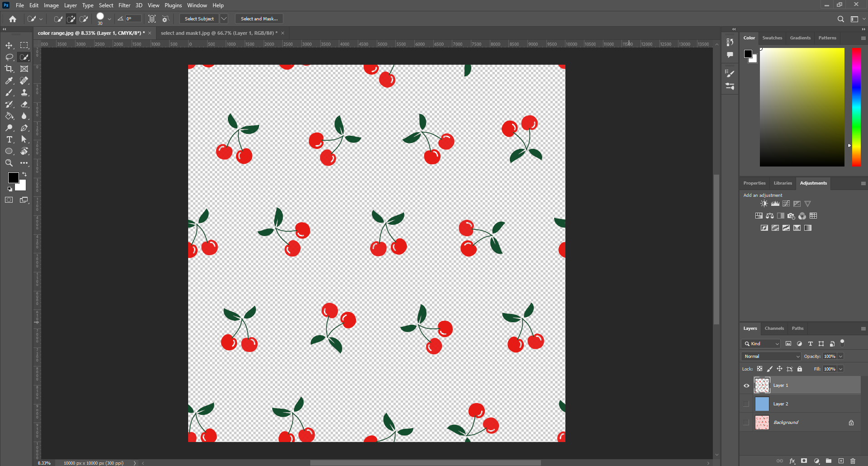Enable Subtract from selection mode

pos(84,19)
